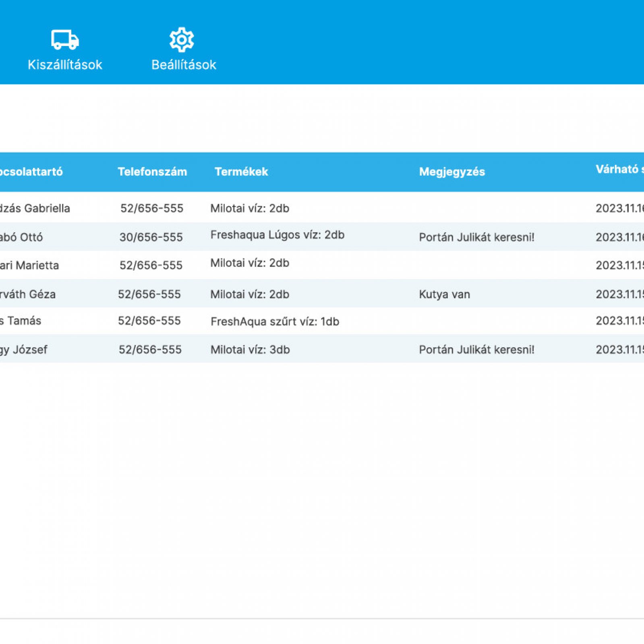Click the Marietta contact name
The image size is (644, 644).
(29, 265)
